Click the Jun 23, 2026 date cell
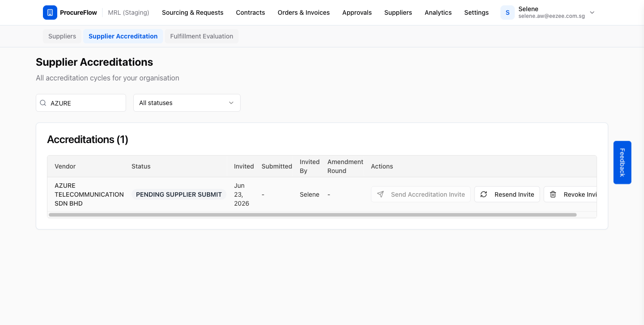The image size is (644, 325). [241, 194]
